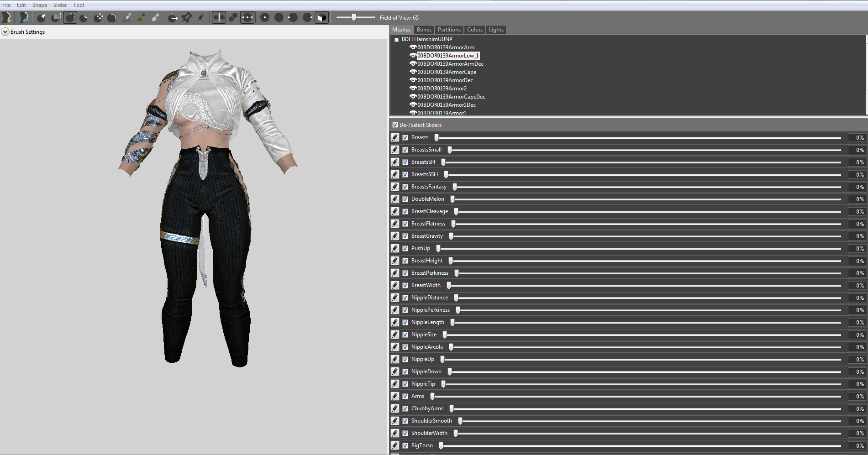Open the Slider menu
Viewport: 868px width, 455px height.
coord(60,5)
